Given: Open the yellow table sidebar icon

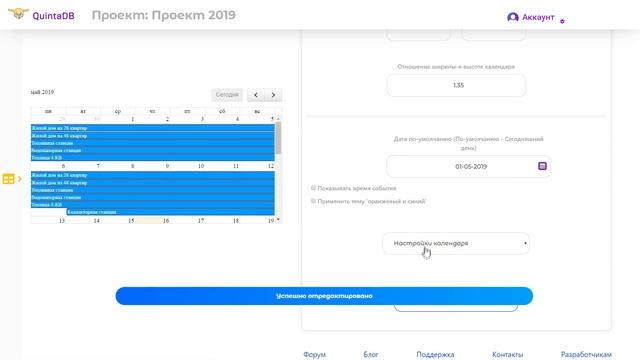Looking at the screenshot, I should tap(8, 179).
